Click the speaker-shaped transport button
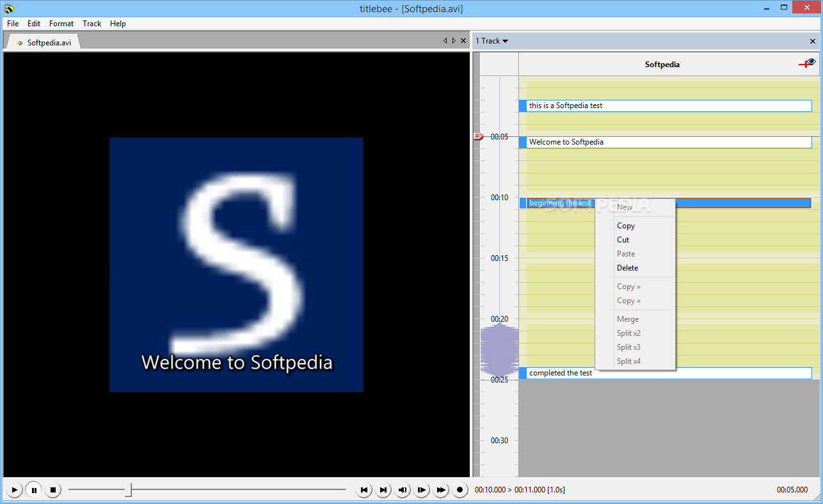The width and height of the screenshot is (823, 504). click(403, 490)
